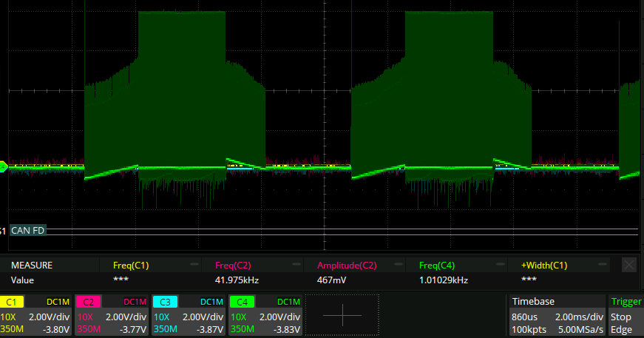Click the C3 cyan channel label
The image size is (644, 338).
(164, 302)
